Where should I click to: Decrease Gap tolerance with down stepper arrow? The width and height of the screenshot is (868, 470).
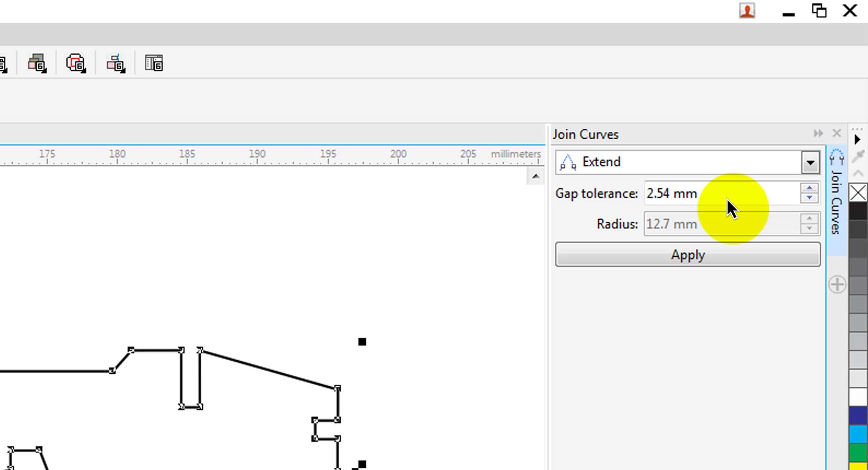(x=809, y=198)
